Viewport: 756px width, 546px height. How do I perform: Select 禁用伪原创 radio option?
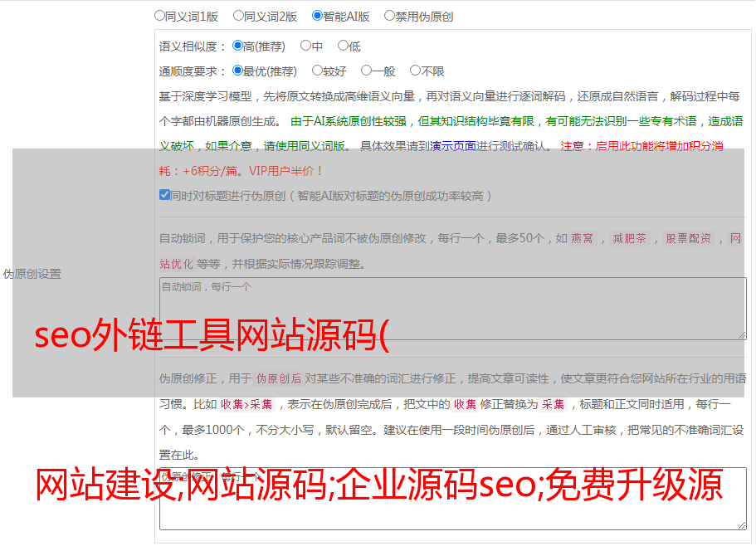pyautogui.click(x=389, y=16)
